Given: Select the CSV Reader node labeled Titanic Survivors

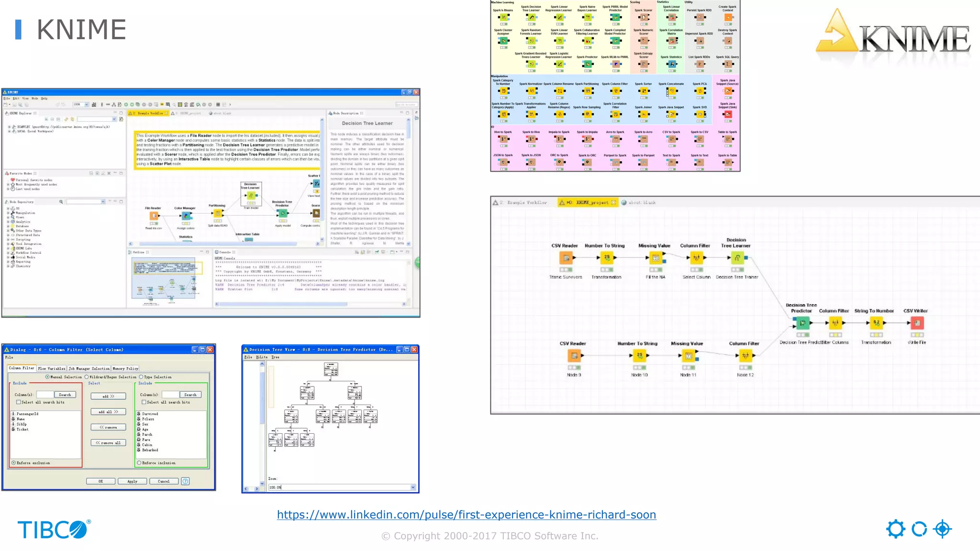Looking at the screenshot, I should pyautogui.click(x=566, y=258).
